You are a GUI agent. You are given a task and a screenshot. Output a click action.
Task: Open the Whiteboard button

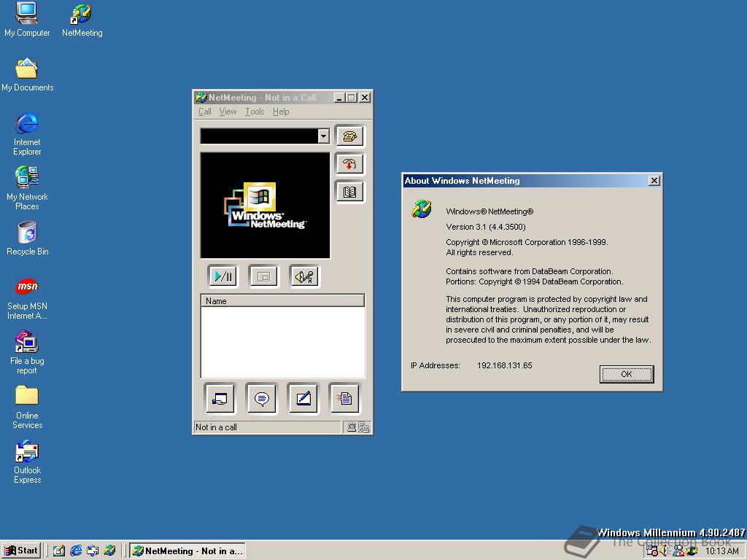[x=303, y=398]
